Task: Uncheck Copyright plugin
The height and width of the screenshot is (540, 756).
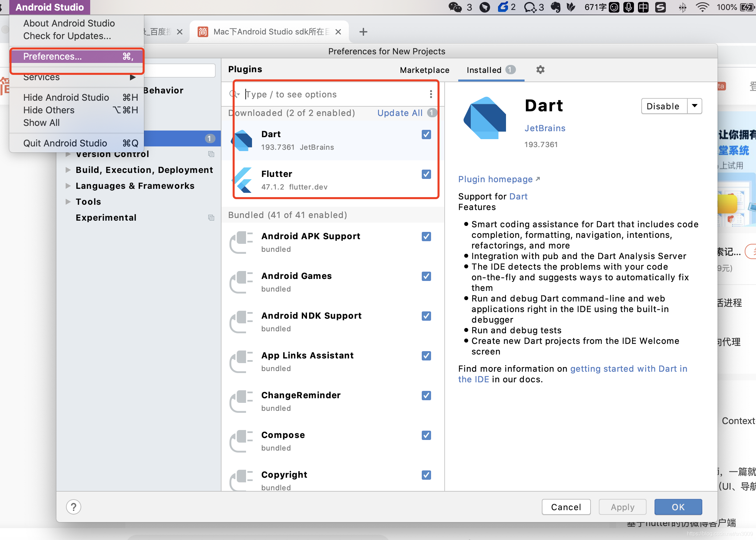Action: tap(426, 475)
